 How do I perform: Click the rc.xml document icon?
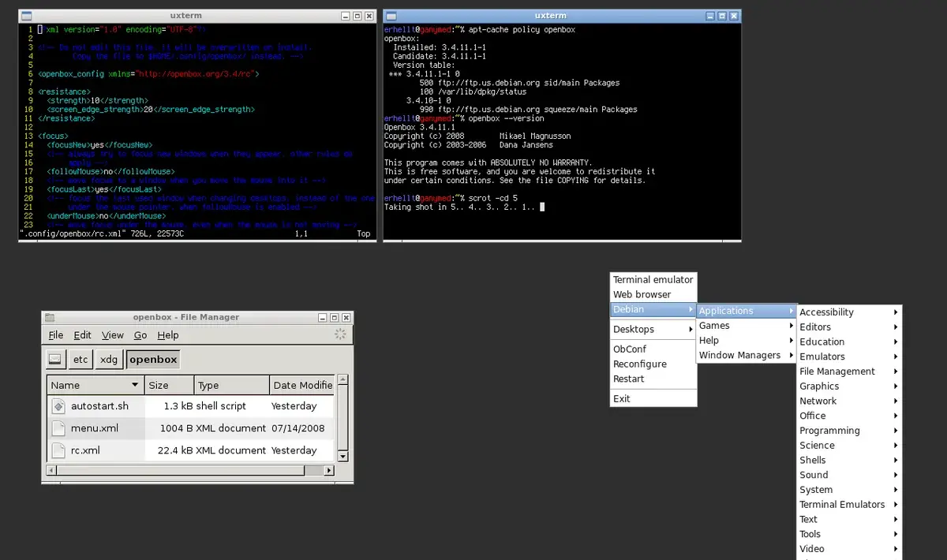58,450
